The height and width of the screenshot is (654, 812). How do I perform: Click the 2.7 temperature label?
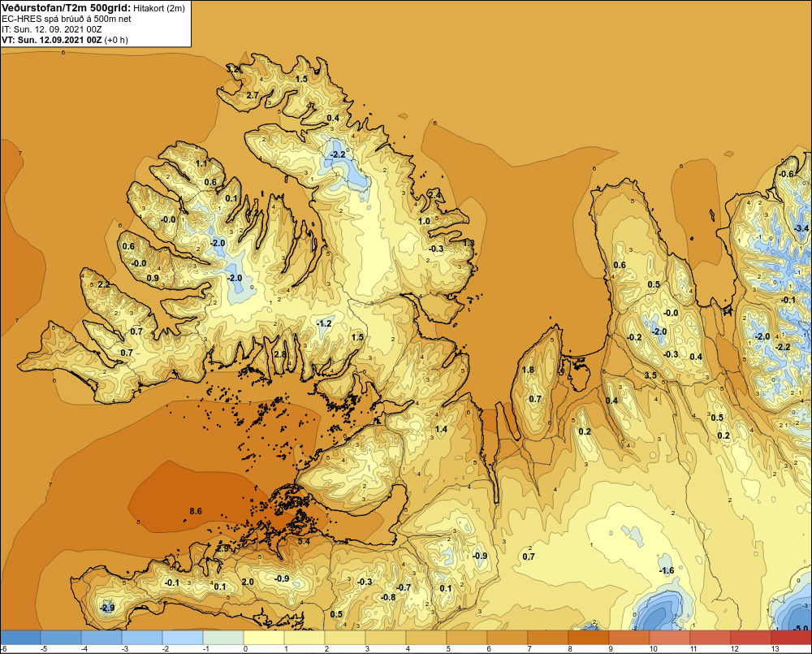[x=253, y=95]
